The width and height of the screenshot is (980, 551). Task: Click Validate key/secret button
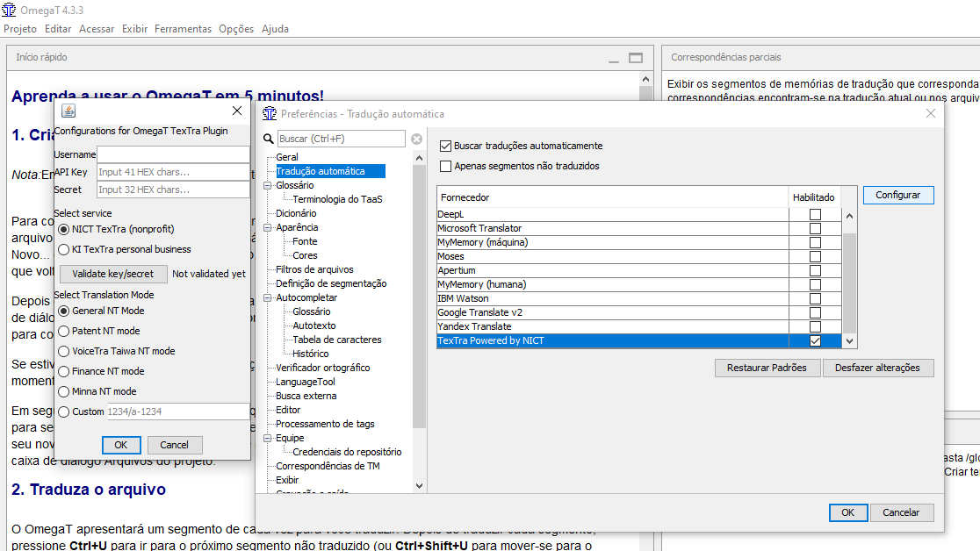point(113,274)
